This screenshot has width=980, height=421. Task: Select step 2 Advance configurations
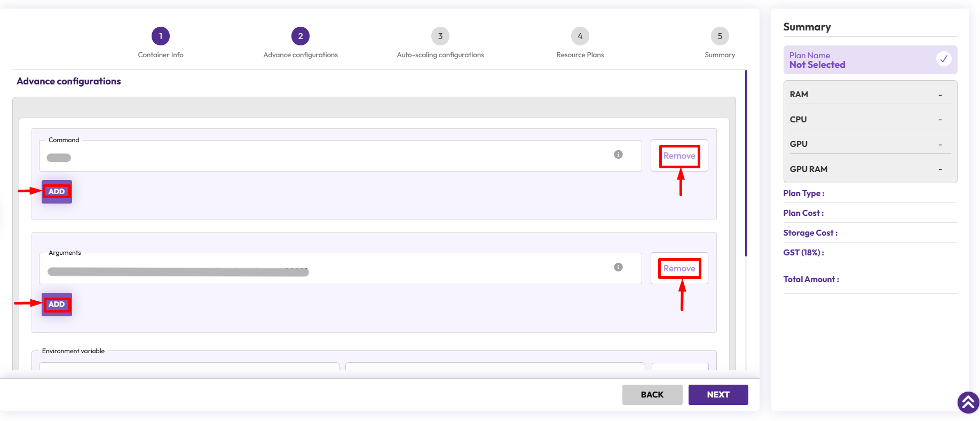click(x=301, y=36)
